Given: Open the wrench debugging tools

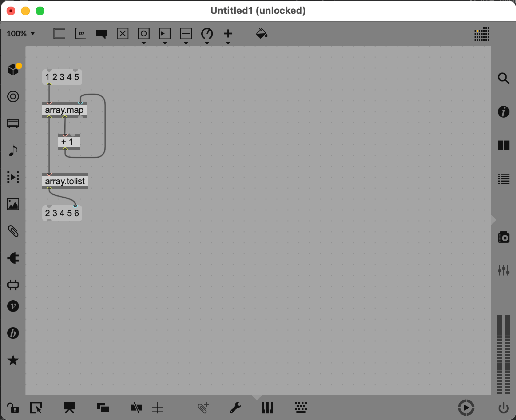Looking at the screenshot, I should click(x=235, y=408).
